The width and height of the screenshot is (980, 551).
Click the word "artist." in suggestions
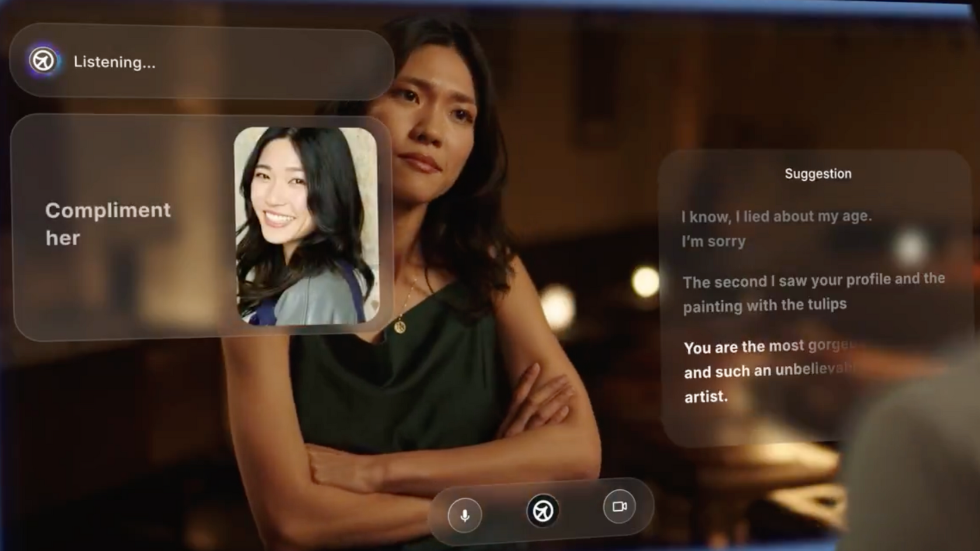[706, 397]
